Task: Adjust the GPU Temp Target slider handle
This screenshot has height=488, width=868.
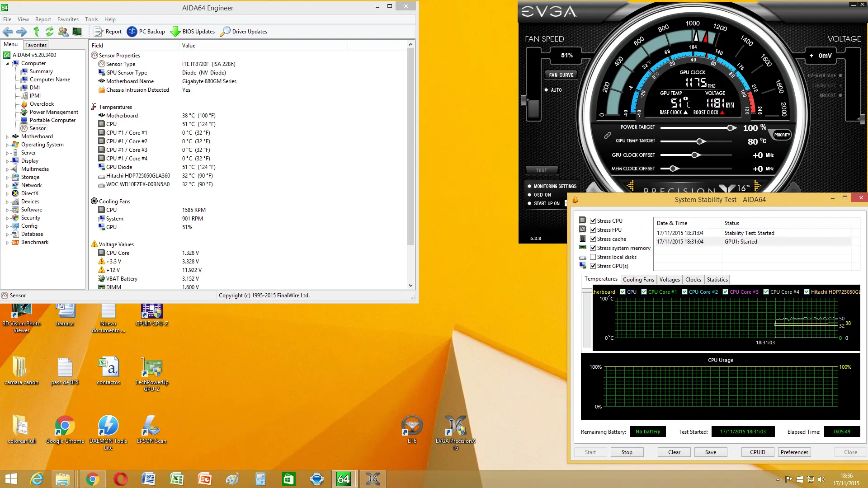Action: 700,141
